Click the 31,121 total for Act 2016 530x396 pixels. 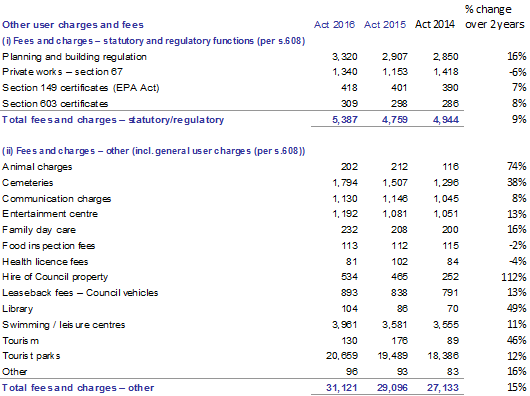342,388
